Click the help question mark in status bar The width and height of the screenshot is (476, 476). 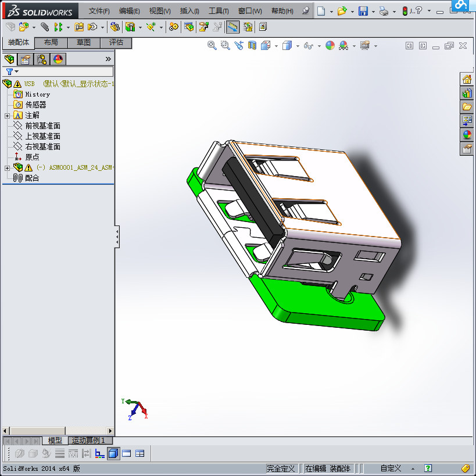[427, 468]
